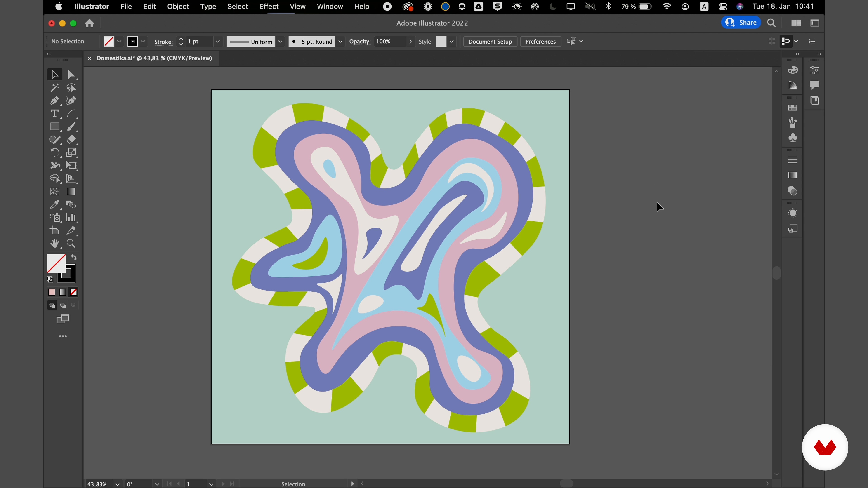The height and width of the screenshot is (488, 868).
Task: Select the Arc tool
Action: [x=71, y=113]
